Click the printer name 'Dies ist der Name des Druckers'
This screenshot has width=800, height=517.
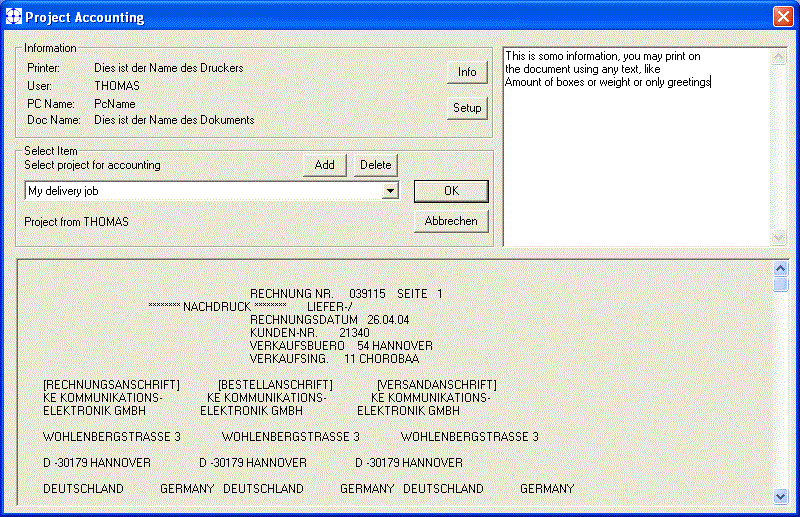tap(169, 68)
